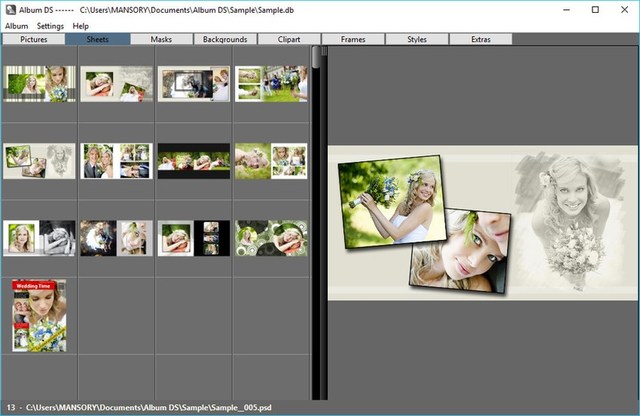Switch to the Pictures tab
Viewport: 640px width, 416px height.
click(x=33, y=39)
